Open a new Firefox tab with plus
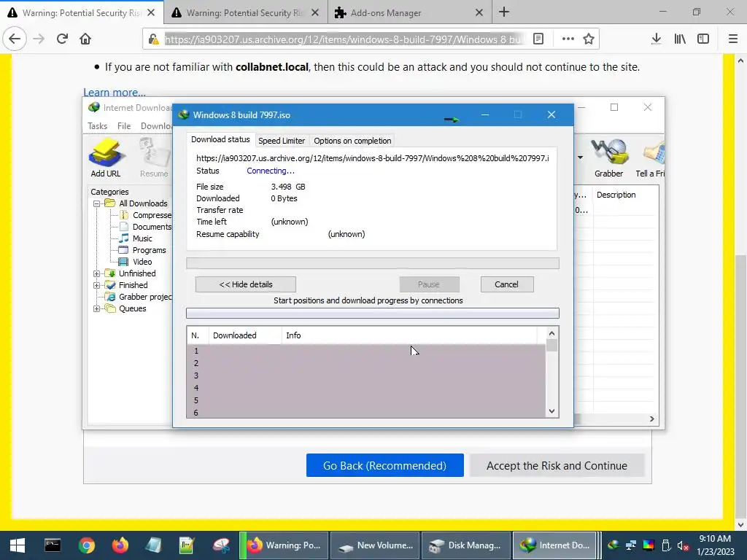The width and height of the screenshot is (747, 560). click(x=504, y=12)
